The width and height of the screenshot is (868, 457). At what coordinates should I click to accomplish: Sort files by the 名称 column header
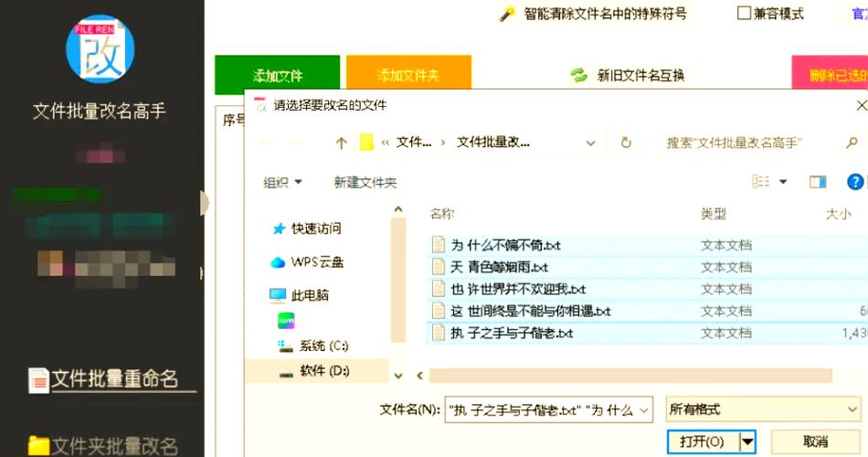pos(442,213)
